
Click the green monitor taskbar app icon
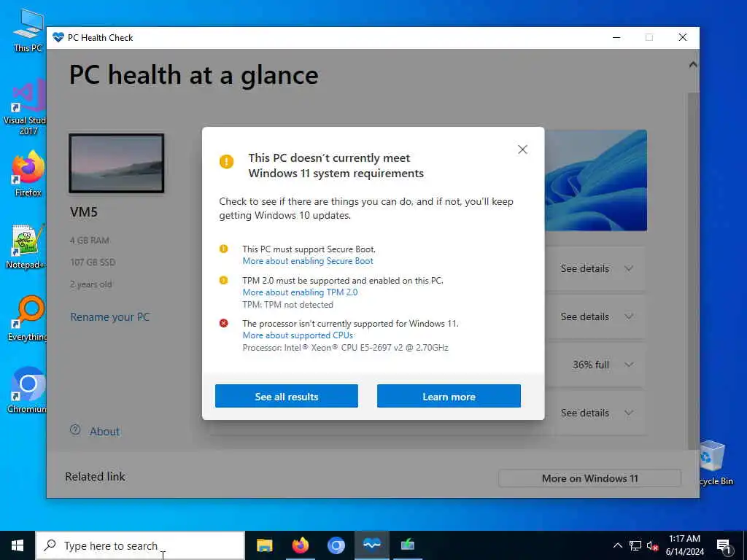[407, 545]
